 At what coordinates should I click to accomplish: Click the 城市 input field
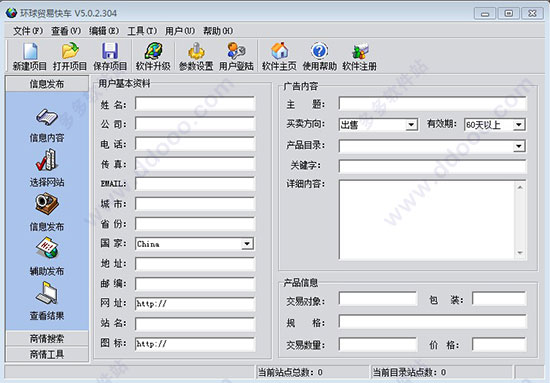tap(195, 204)
